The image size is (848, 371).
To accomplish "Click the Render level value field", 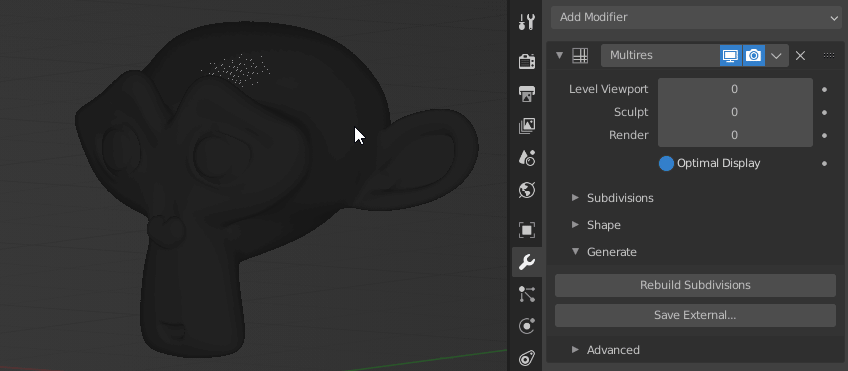I will pyautogui.click(x=735, y=135).
